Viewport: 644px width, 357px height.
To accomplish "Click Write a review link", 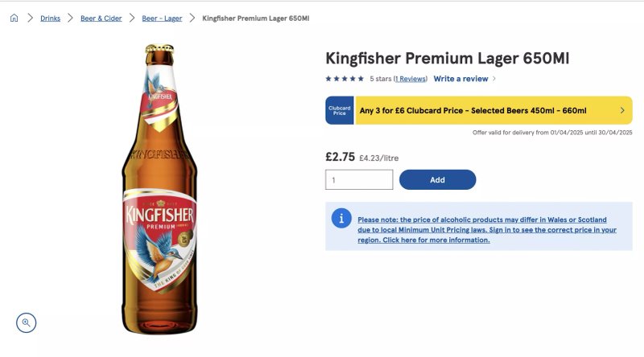I will click(460, 79).
